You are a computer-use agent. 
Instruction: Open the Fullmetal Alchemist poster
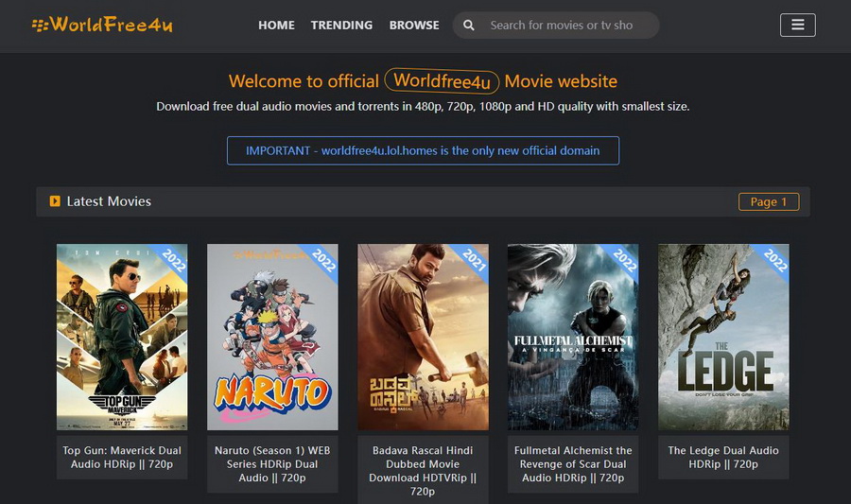[x=573, y=337]
